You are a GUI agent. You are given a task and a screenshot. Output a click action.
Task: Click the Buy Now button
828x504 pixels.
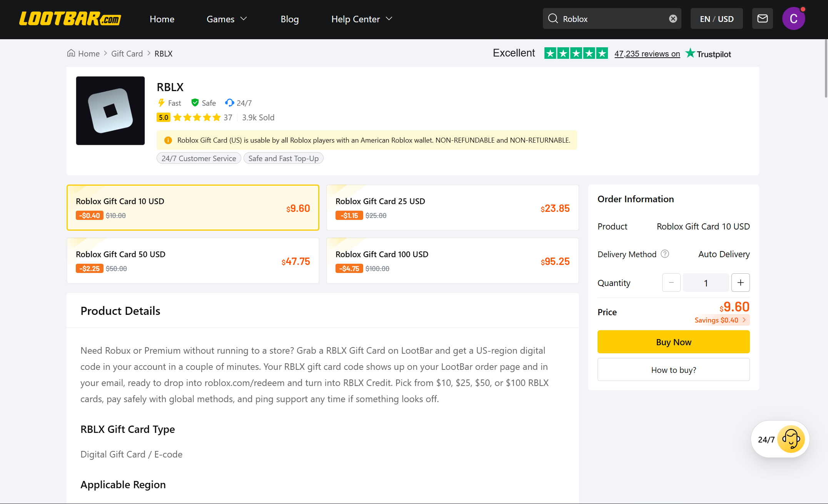673,342
